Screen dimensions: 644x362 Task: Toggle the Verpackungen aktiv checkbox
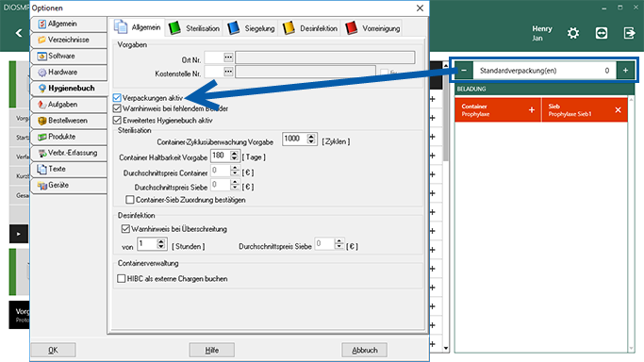117,98
